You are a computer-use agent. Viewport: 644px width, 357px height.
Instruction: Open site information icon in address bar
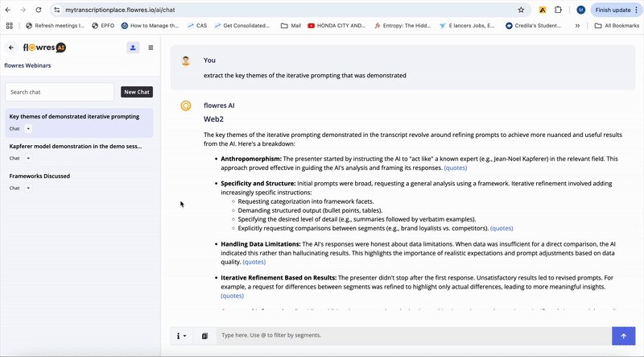[x=57, y=10]
